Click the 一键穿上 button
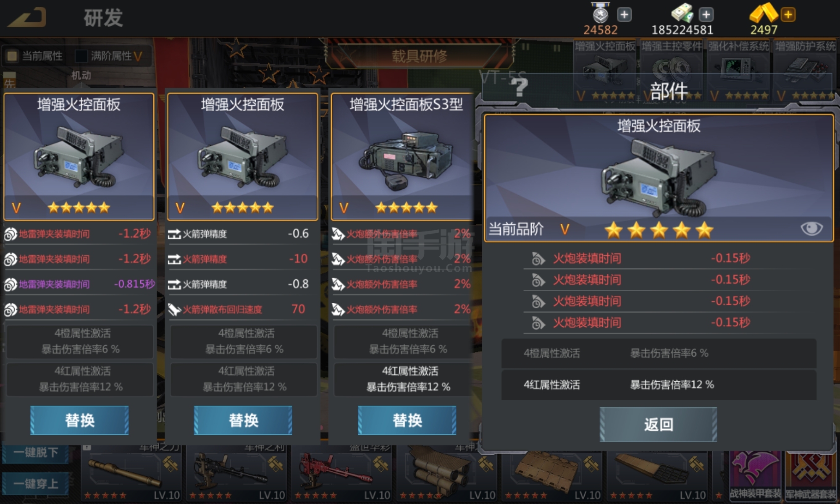Screen dimensions: 840x504 point(35,484)
